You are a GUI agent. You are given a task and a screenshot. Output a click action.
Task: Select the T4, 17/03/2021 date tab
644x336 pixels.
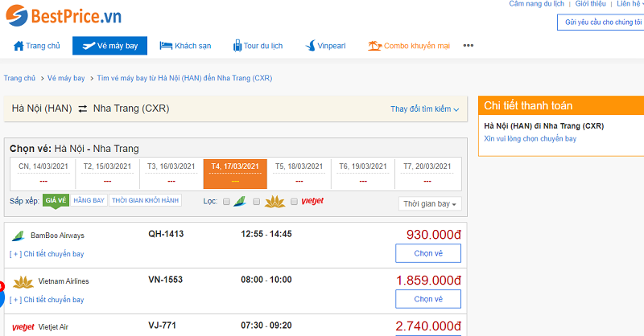tap(235, 174)
